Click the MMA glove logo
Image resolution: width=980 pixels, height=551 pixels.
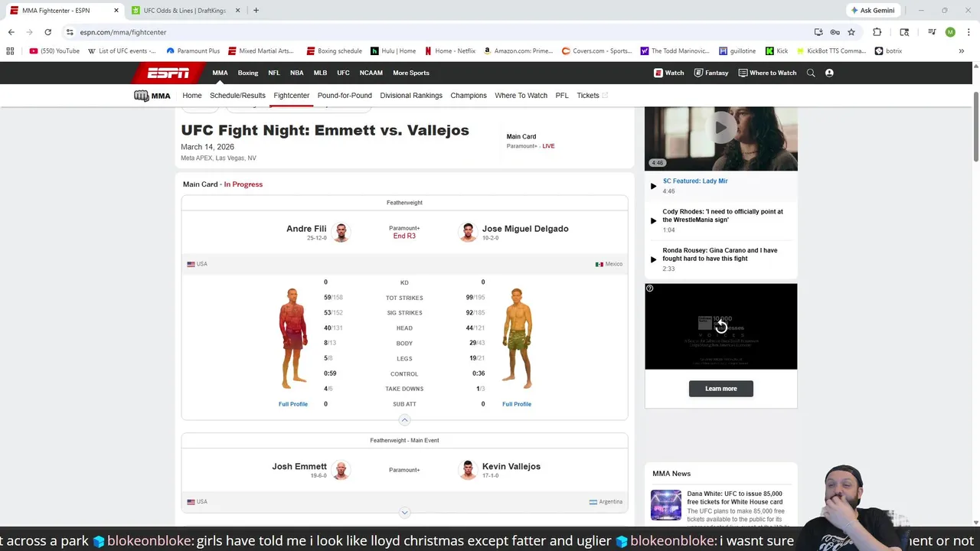(x=152, y=96)
